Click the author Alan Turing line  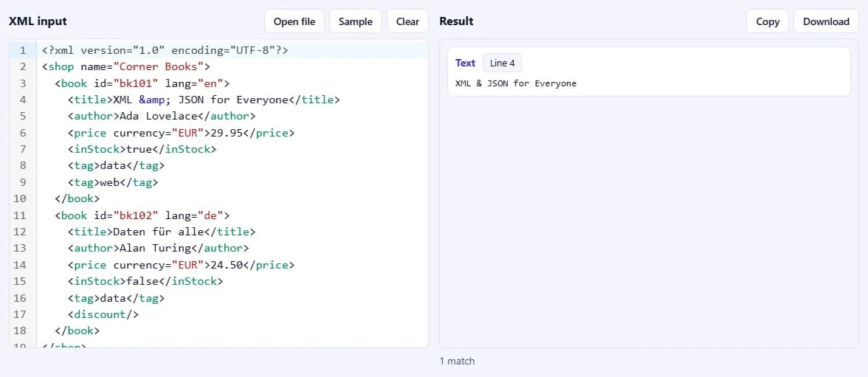[x=158, y=248]
